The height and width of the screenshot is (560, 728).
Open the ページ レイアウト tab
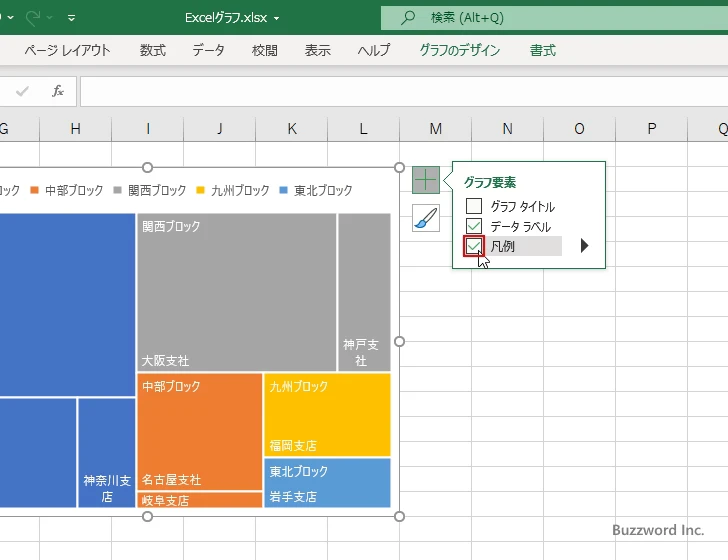click(x=67, y=50)
